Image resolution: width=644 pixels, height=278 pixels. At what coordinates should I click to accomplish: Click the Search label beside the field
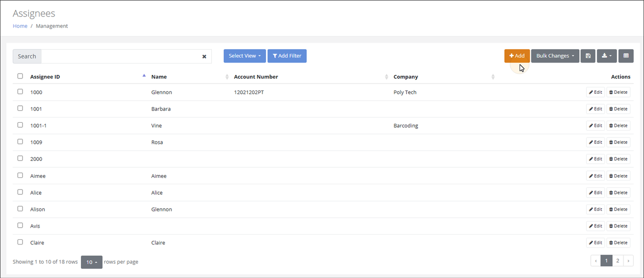[x=27, y=57]
